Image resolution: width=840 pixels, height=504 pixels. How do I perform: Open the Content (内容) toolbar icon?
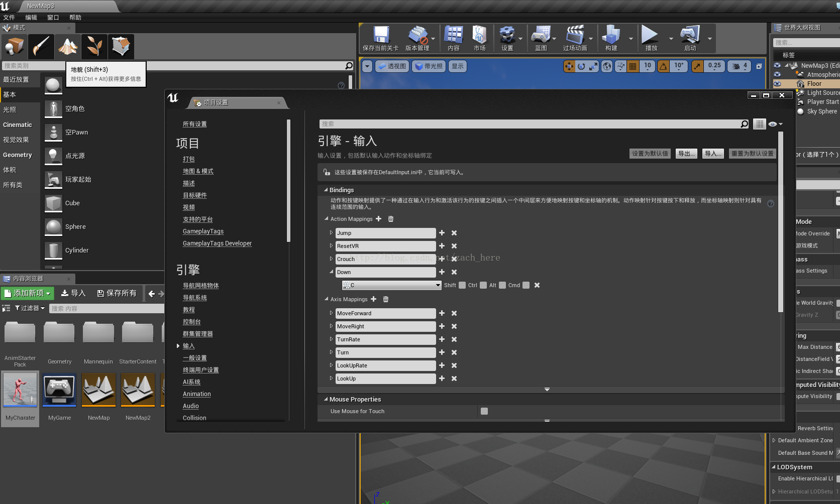pos(453,39)
